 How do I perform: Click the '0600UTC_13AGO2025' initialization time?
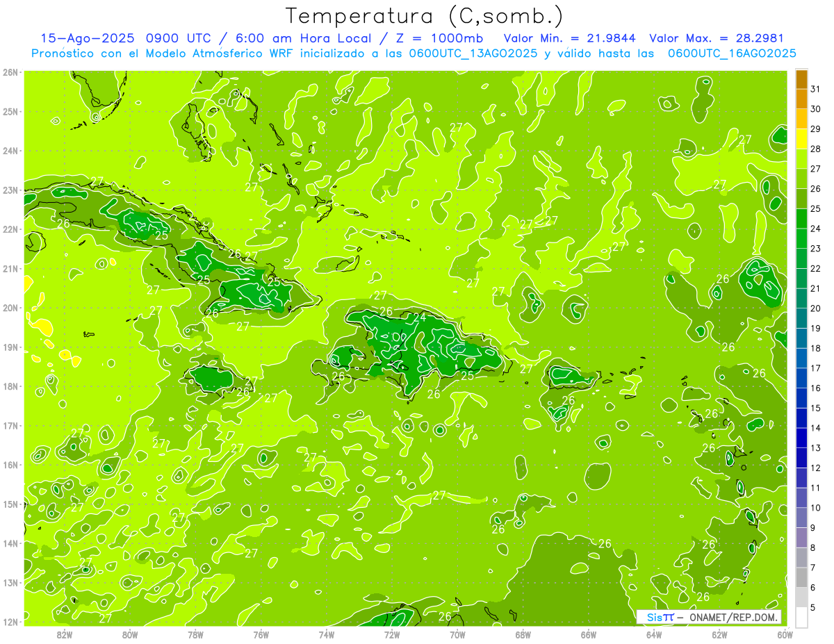[x=473, y=53]
